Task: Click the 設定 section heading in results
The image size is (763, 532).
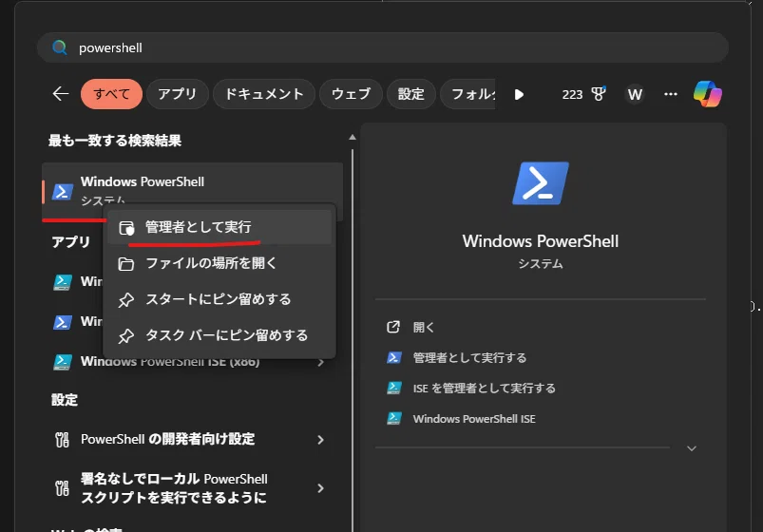Action: click(65, 400)
